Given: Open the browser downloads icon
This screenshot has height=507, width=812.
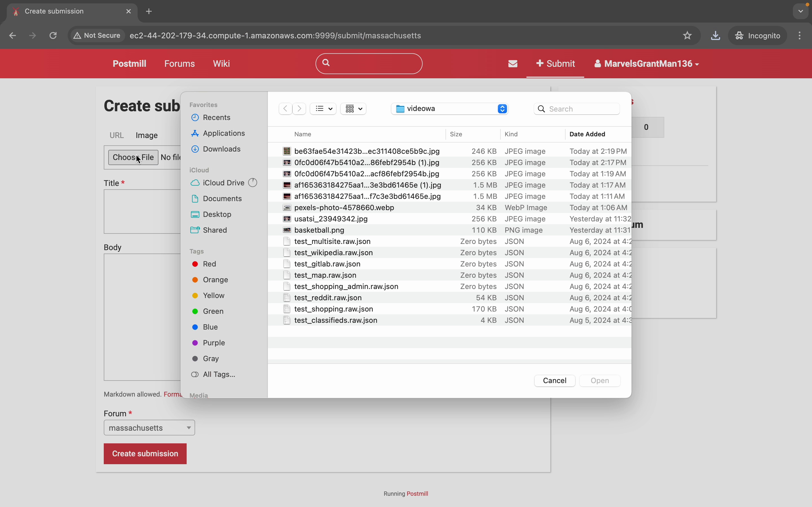Looking at the screenshot, I should click(x=715, y=35).
